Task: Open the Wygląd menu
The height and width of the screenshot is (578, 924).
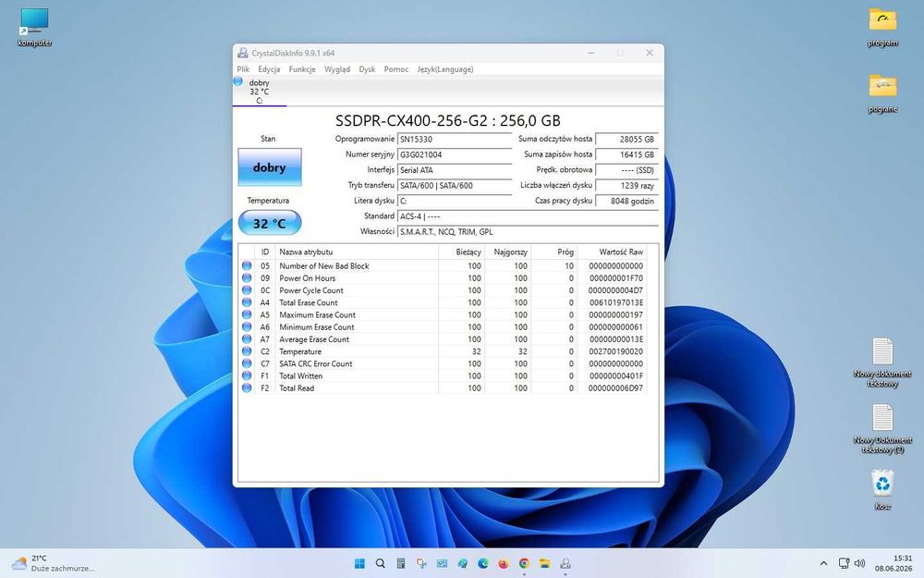Action: pyautogui.click(x=337, y=69)
